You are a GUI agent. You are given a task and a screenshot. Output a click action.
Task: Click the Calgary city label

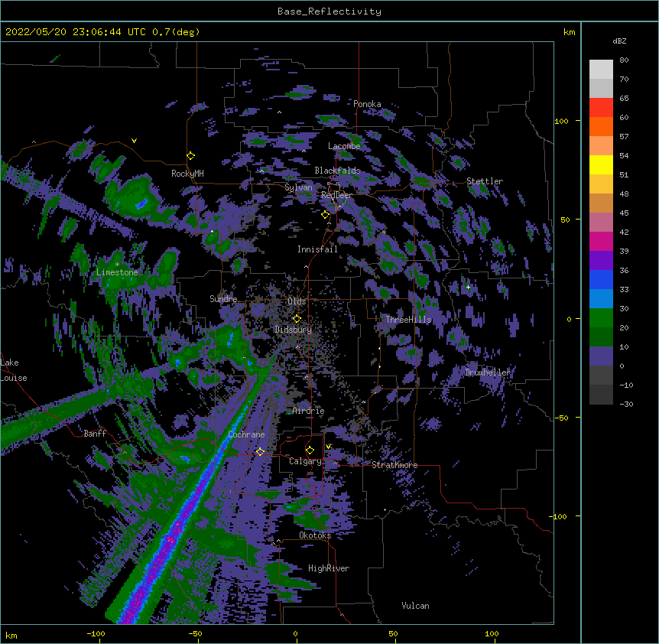tap(305, 461)
